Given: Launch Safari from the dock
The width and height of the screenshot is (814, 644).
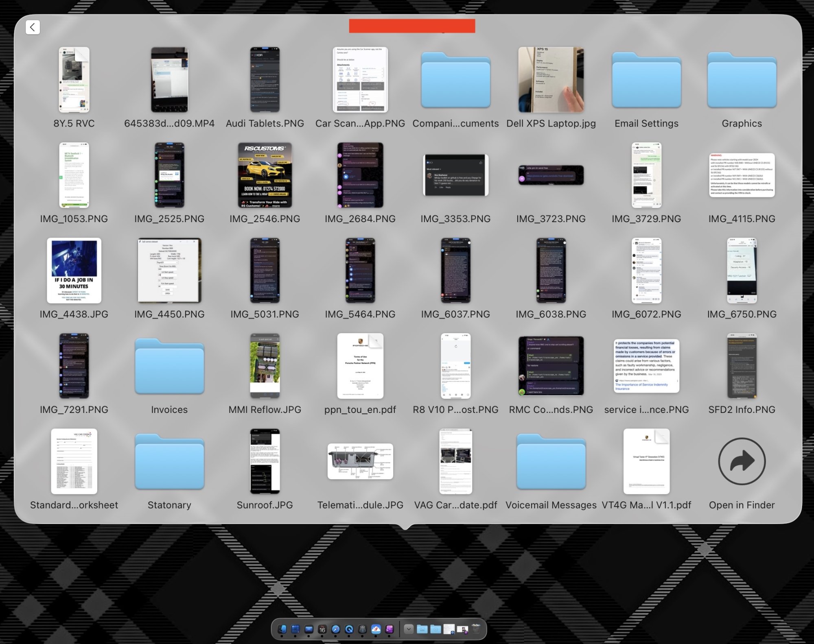Looking at the screenshot, I should pos(335,629).
